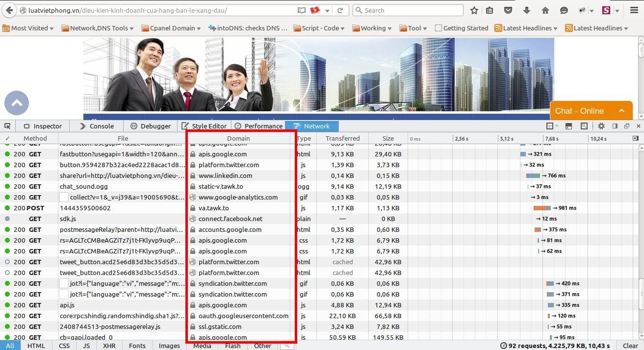Filter requests by XHR type
644x350 pixels.
click(109, 346)
